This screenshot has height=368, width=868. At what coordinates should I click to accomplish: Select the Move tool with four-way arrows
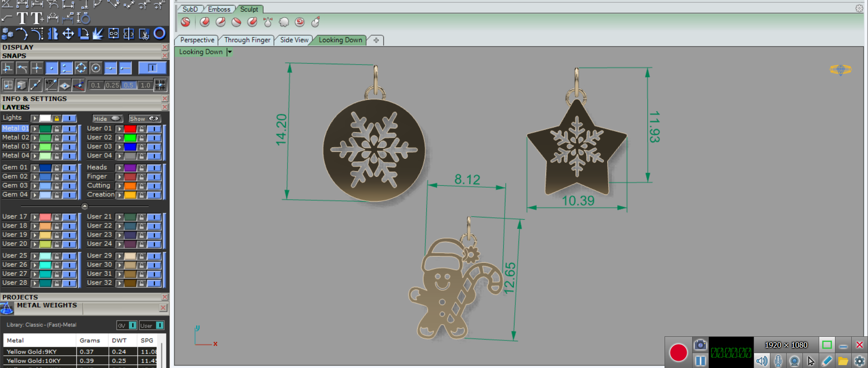click(x=68, y=34)
